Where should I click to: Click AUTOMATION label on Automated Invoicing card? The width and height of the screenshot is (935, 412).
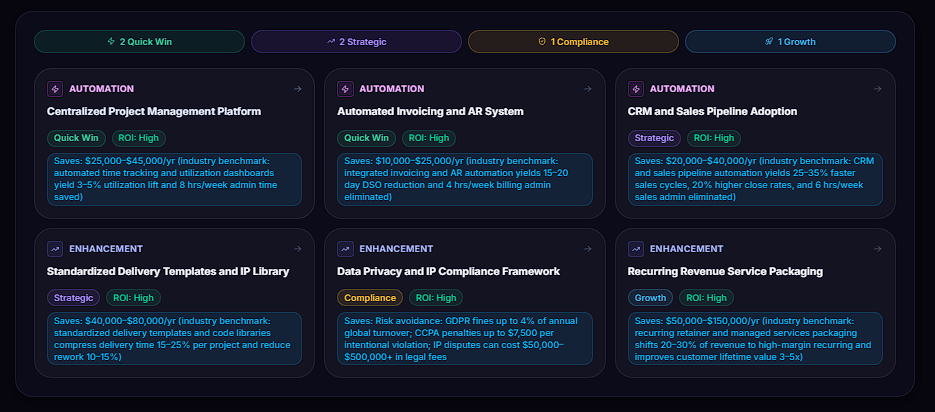392,89
